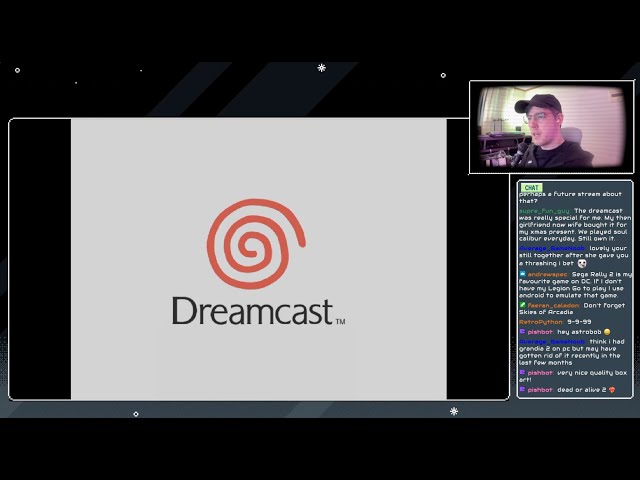Click the "perhaps a future stream about" text

point(570,194)
